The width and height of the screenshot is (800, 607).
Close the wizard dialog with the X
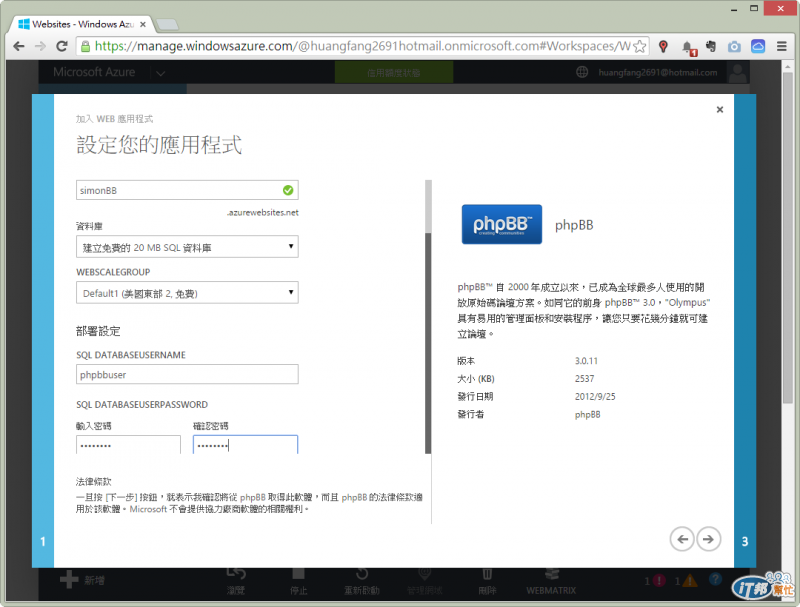tap(719, 110)
